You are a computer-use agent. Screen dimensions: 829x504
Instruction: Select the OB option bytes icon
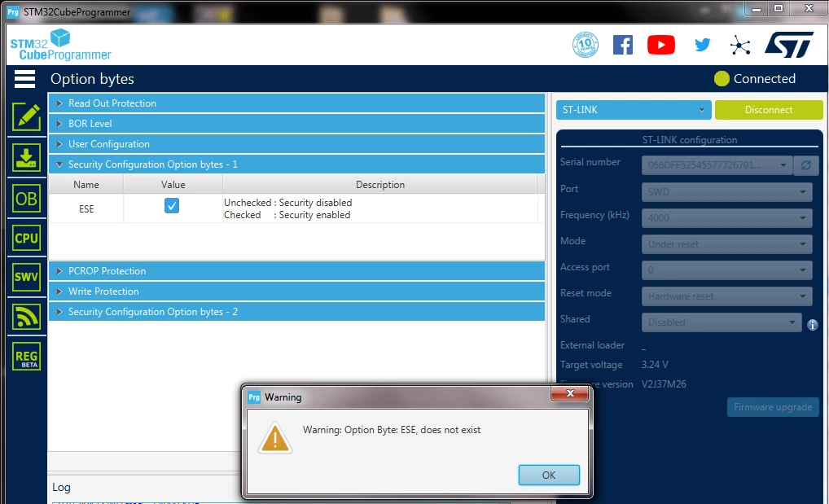tap(26, 199)
